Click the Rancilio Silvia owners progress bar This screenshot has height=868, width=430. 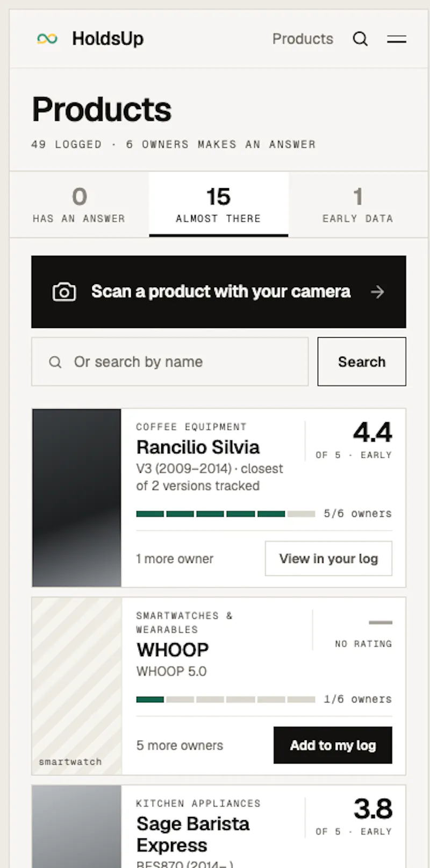226,514
